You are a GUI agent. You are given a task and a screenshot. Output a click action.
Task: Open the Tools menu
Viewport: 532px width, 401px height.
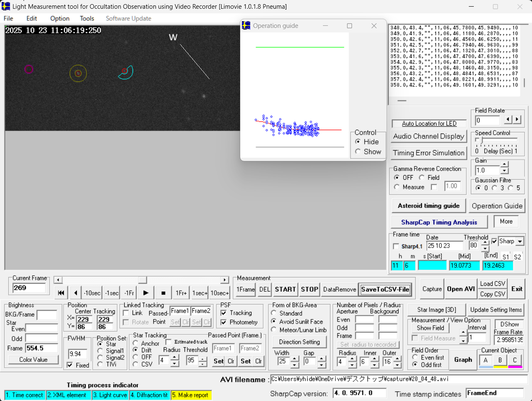(87, 18)
